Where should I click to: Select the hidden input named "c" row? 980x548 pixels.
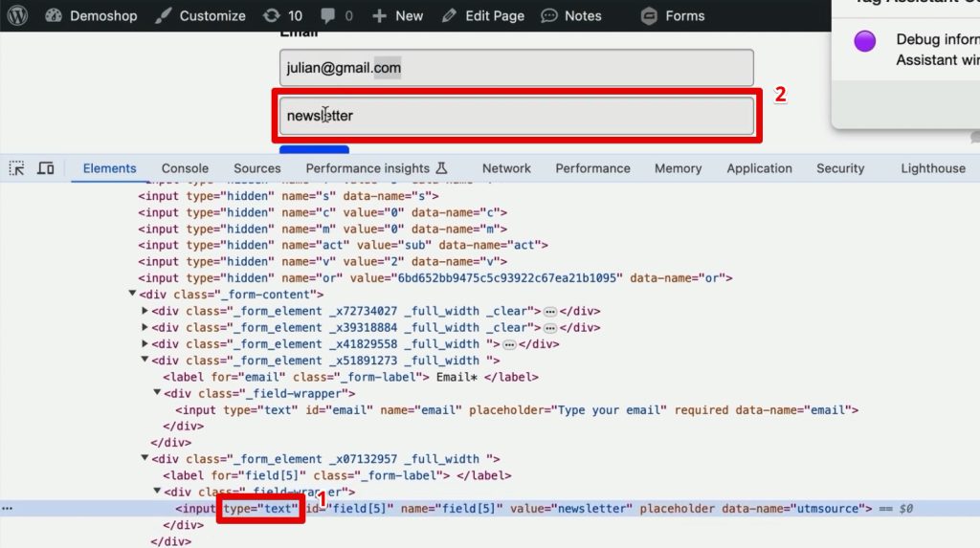tap(323, 212)
